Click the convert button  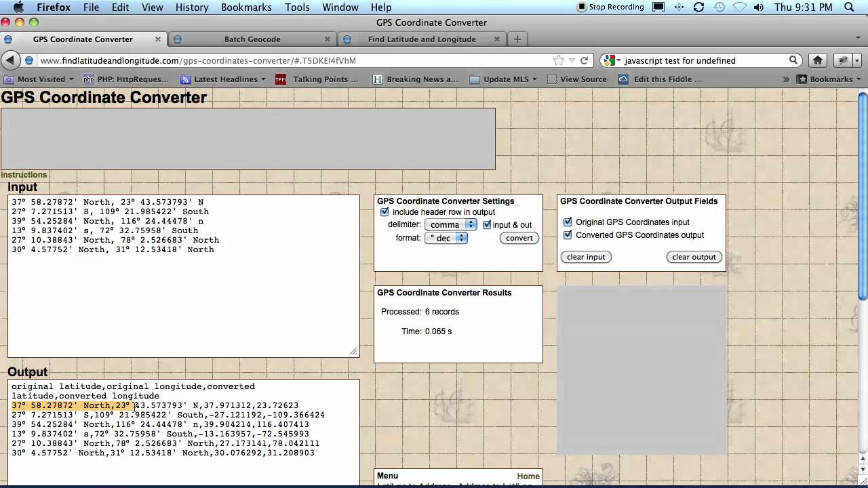coord(519,238)
